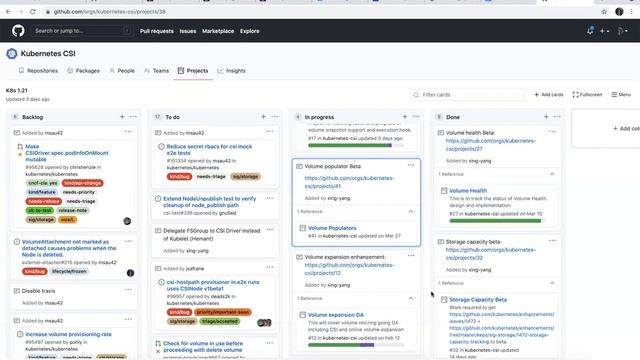Add a card to Done column

546,117
